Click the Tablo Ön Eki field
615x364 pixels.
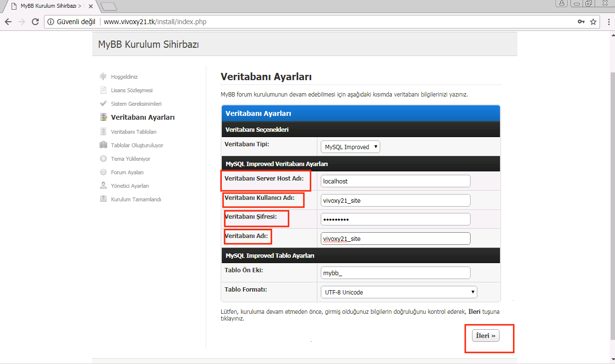point(396,273)
